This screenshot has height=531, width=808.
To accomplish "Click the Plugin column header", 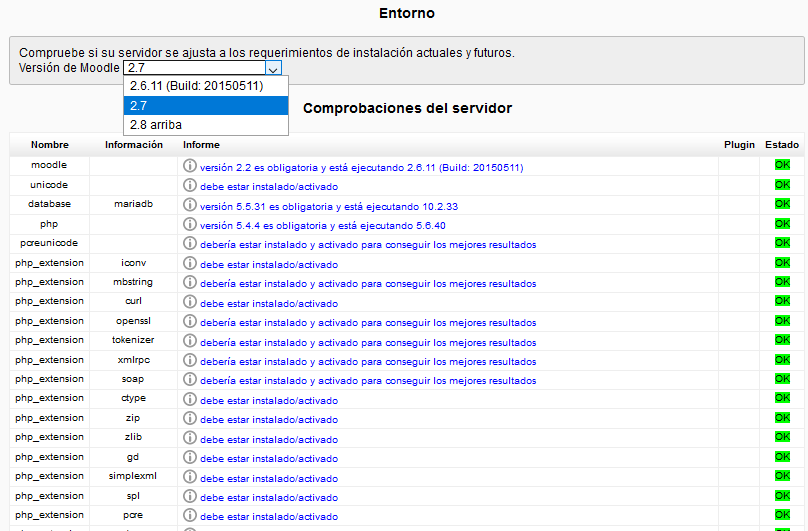I will click(x=739, y=145).
